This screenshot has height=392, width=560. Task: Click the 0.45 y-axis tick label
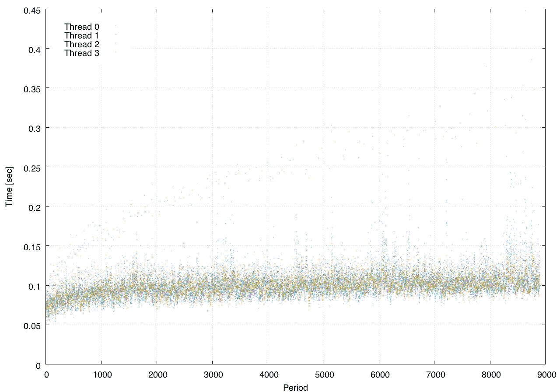(x=33, y=10)
